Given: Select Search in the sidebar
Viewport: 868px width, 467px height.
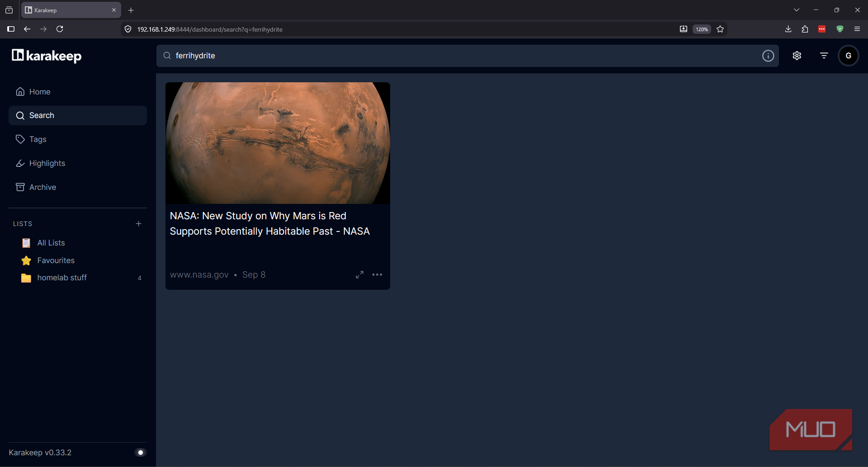Looking at the screenshot, I should coord(78,116).
